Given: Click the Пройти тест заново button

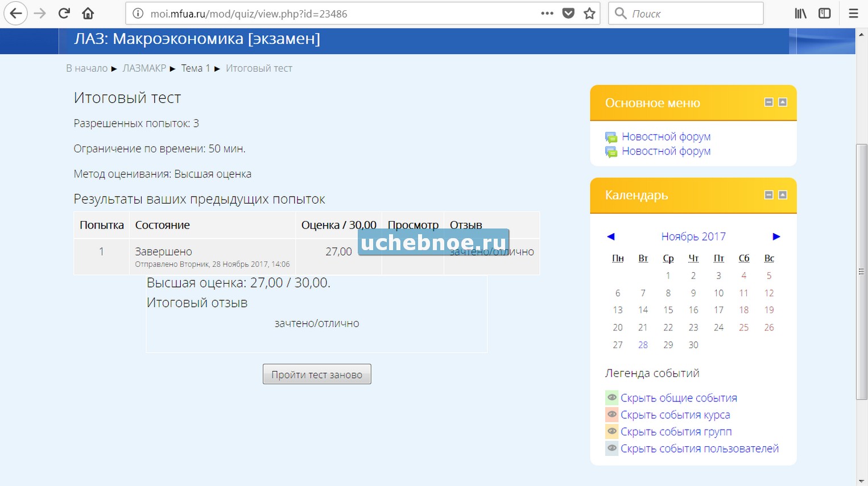Looking at the screenshot, I should pyautogui.click(x=317, y=374).
